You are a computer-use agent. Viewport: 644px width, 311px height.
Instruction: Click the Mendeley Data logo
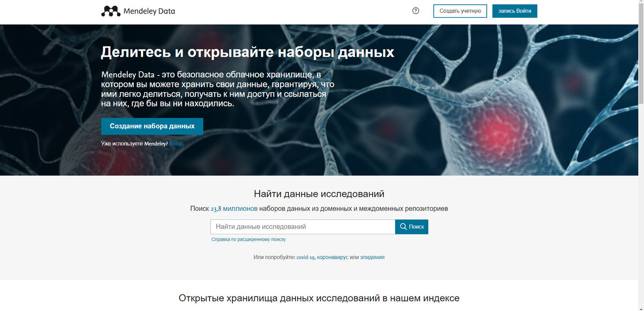138,11
